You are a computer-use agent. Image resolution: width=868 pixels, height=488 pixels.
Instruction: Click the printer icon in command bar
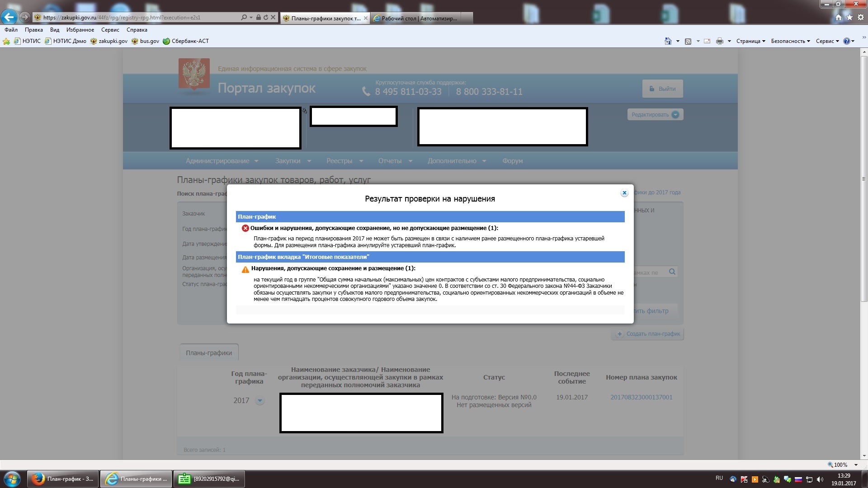tap(719, 41)
